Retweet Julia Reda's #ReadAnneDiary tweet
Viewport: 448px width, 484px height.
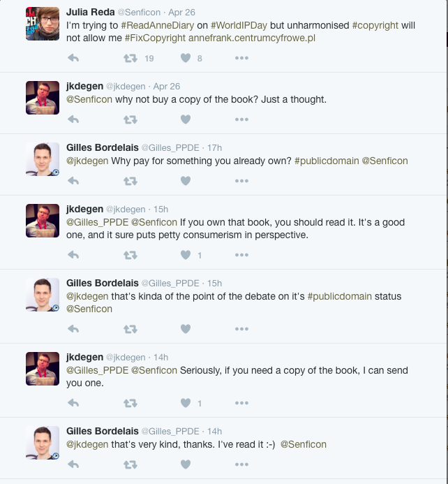click(x=130, y=58)
